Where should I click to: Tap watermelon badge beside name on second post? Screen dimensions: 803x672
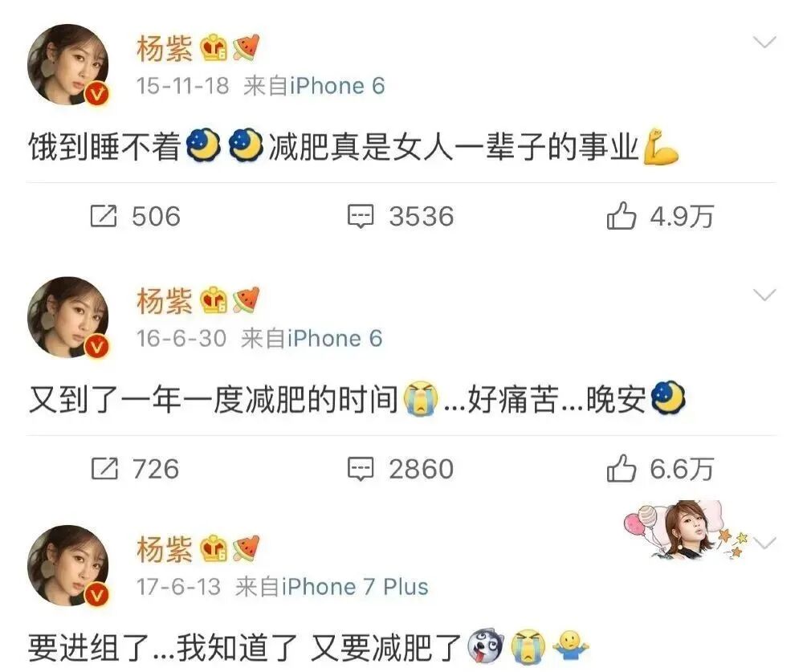[246, 300]
